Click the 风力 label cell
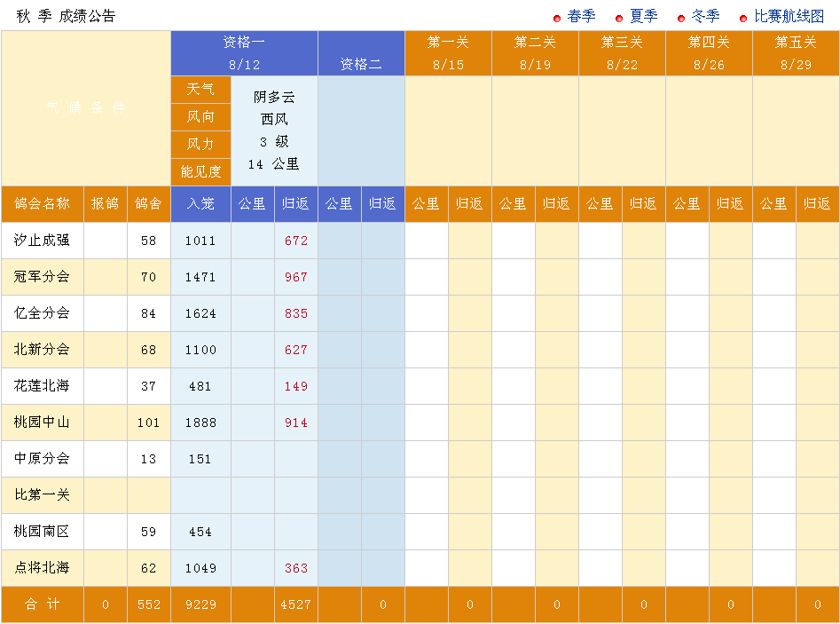This screenshot has height=624, width=840. (x=200, y=144)
